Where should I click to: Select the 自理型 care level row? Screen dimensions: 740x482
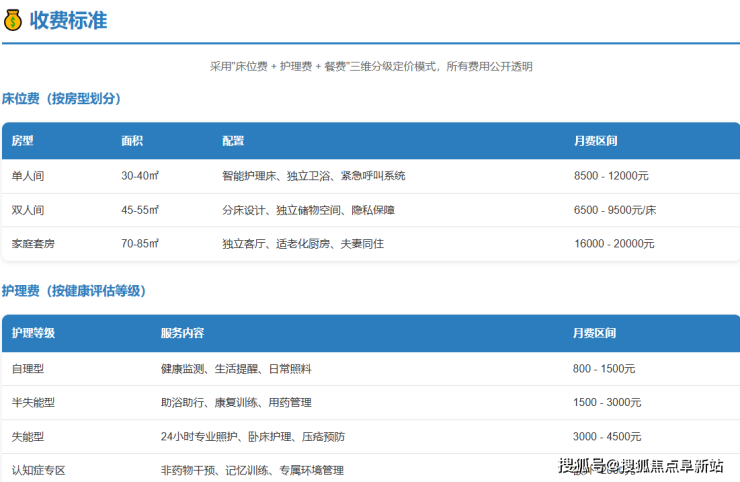(28, 369)
